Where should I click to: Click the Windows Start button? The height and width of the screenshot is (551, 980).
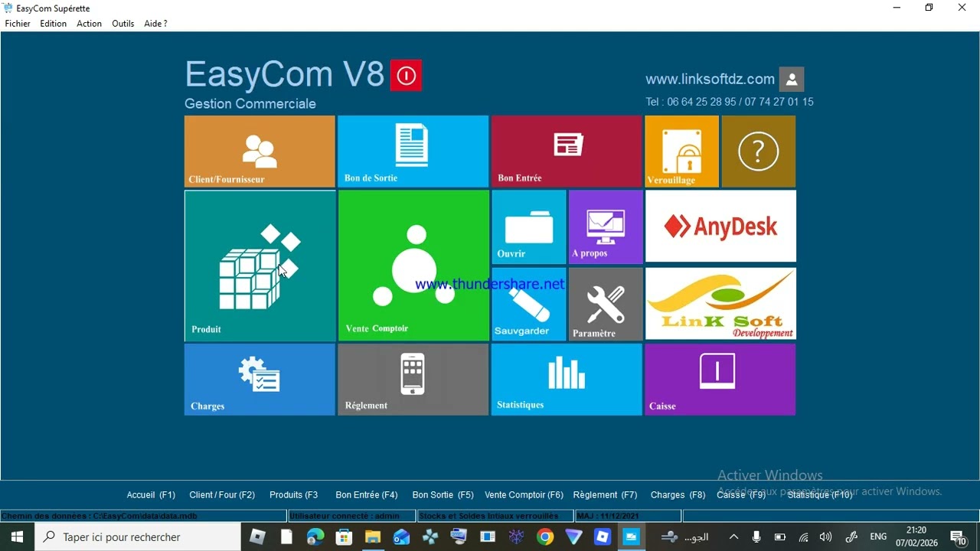[x=17, y=537]
